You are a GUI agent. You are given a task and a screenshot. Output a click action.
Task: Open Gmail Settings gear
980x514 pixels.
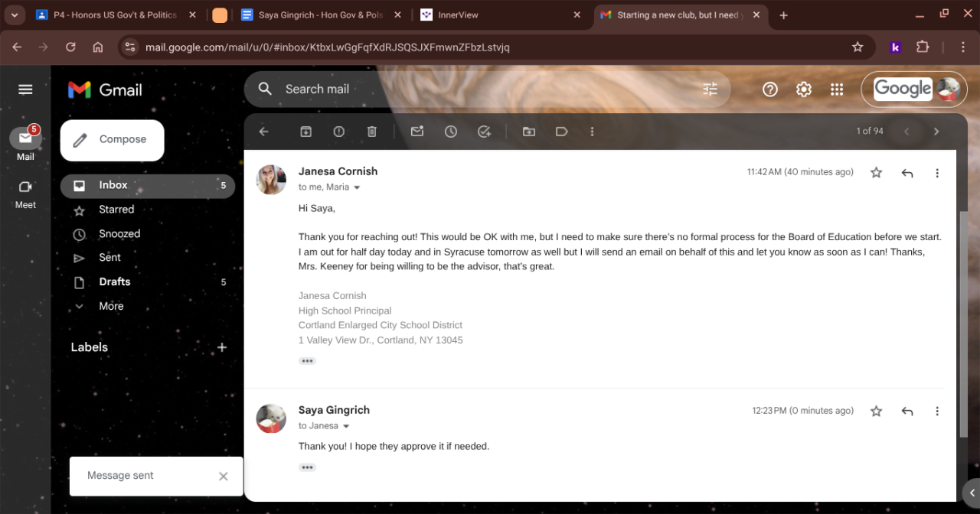pyautogui.click(x=804, y=89)
